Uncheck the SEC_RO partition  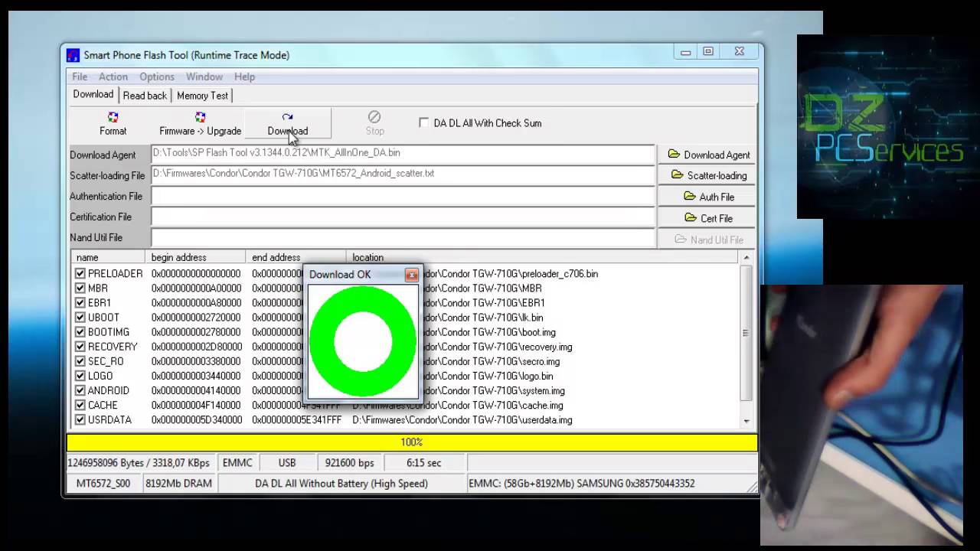80,360
